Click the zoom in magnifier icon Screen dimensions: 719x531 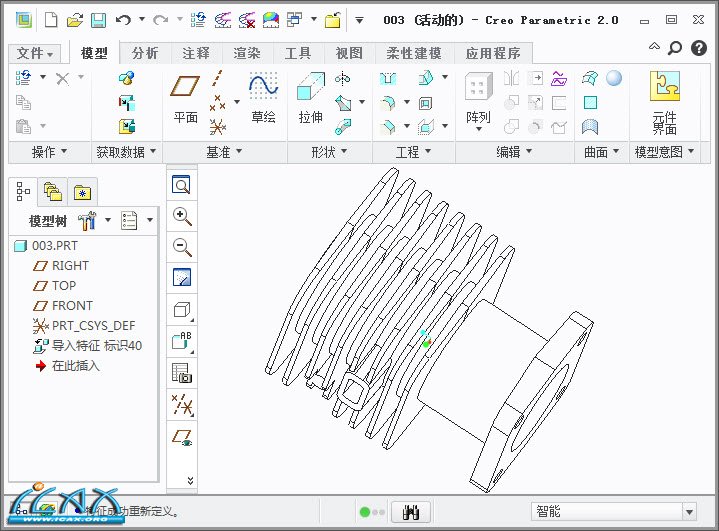click(182, 216)
